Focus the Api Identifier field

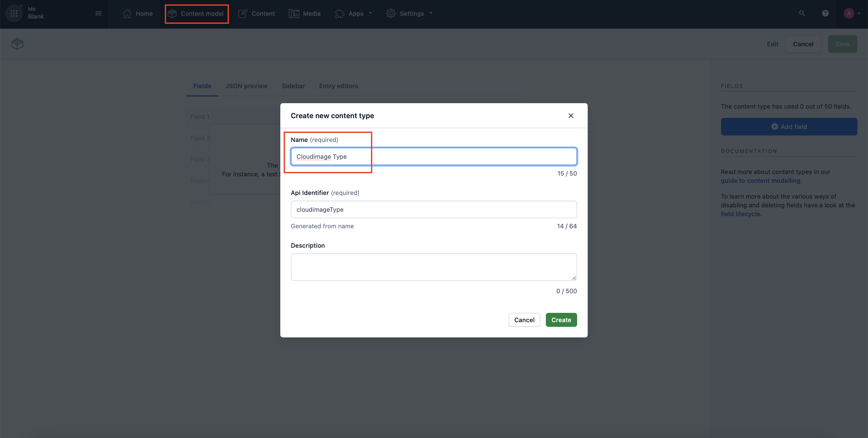coord(434,209)
